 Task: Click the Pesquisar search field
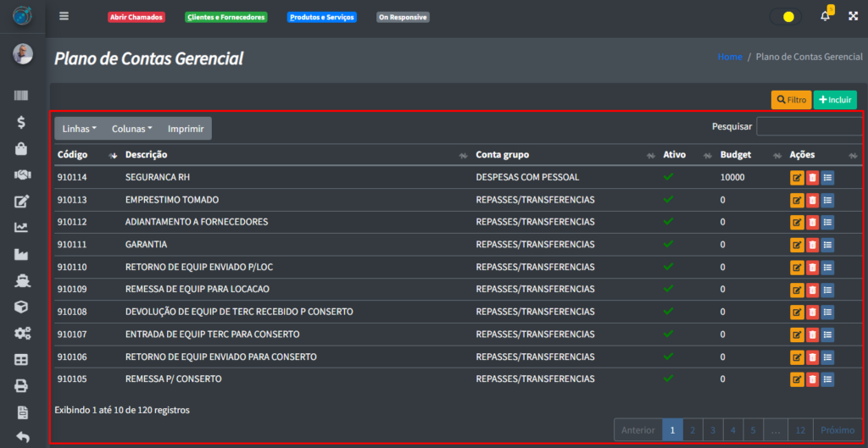pyautogui.click(x=809, y=127)
